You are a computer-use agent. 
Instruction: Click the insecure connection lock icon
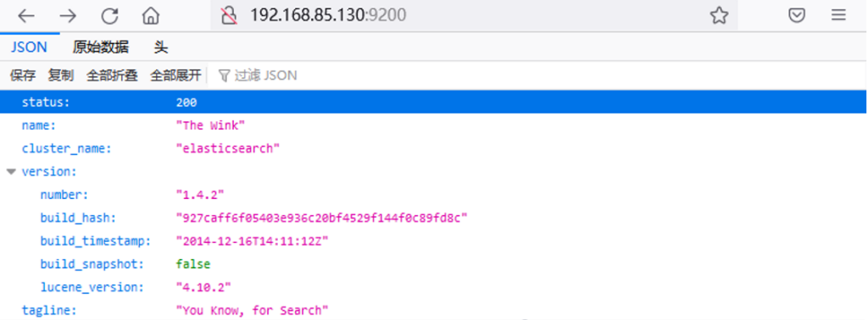click(x=229, y=15)
